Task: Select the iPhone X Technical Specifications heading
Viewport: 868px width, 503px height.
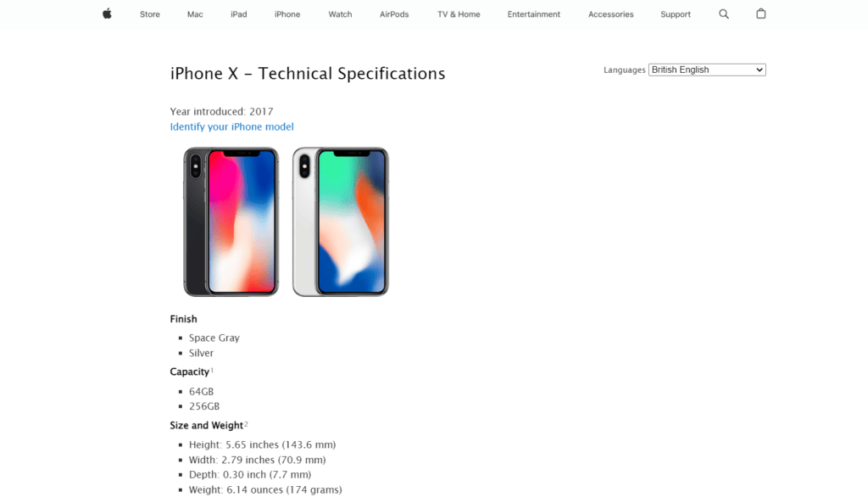Action: [308, 74]
